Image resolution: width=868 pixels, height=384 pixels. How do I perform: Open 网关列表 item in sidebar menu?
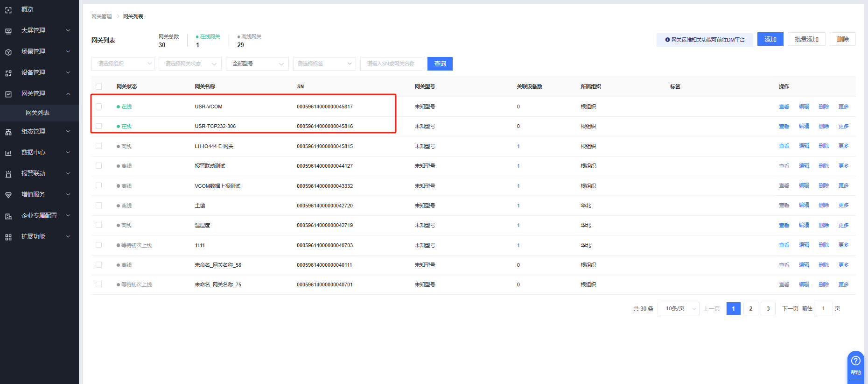[x=38, y=113]
